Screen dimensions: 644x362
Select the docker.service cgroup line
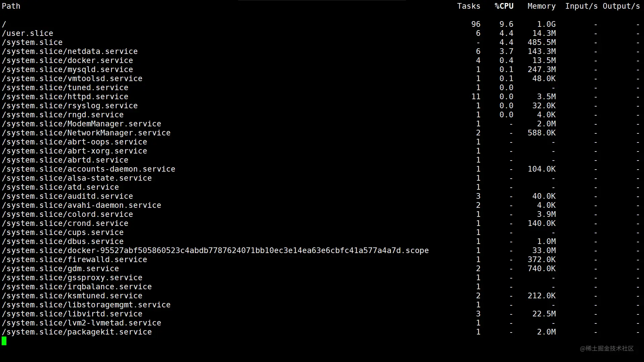(x=321, y=61)
